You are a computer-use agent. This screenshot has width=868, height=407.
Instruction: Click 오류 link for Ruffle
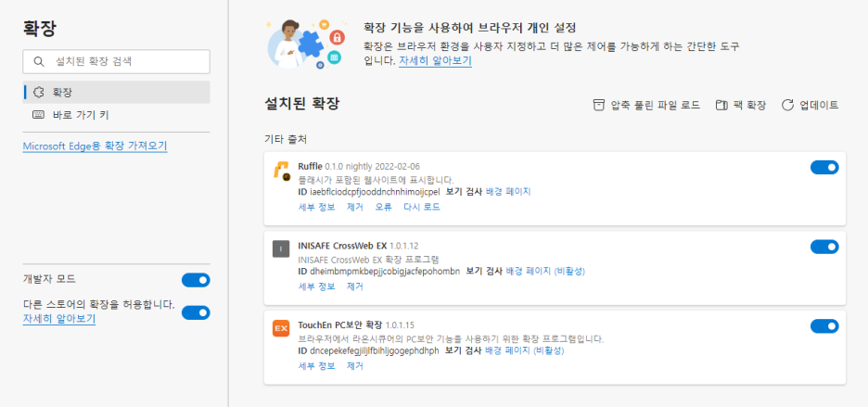click(x=383, y=207)
